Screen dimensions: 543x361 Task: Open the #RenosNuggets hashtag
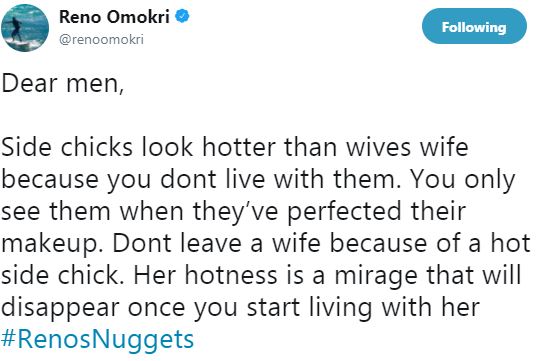pos(97,339)
